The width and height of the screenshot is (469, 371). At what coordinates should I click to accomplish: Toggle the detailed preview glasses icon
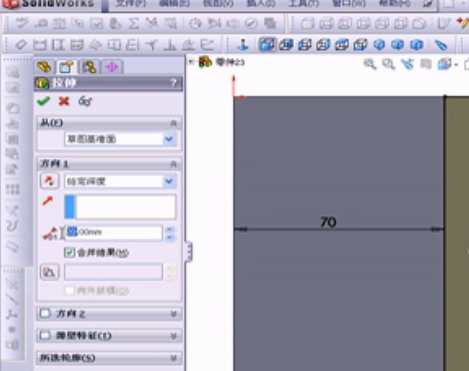coord(85,101)
